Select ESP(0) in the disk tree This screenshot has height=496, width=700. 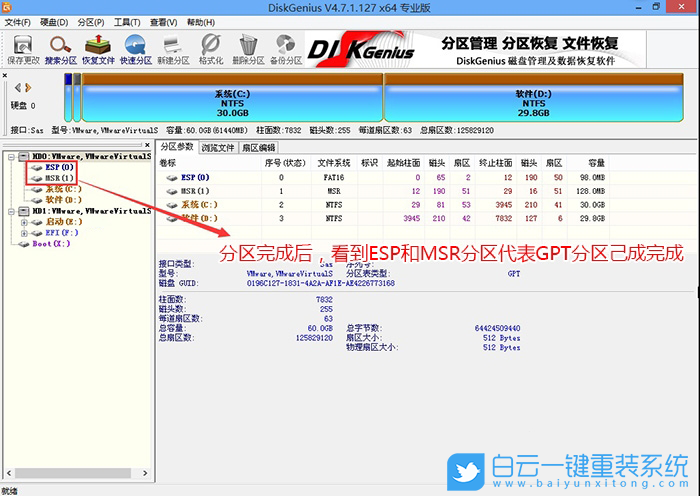59,167
